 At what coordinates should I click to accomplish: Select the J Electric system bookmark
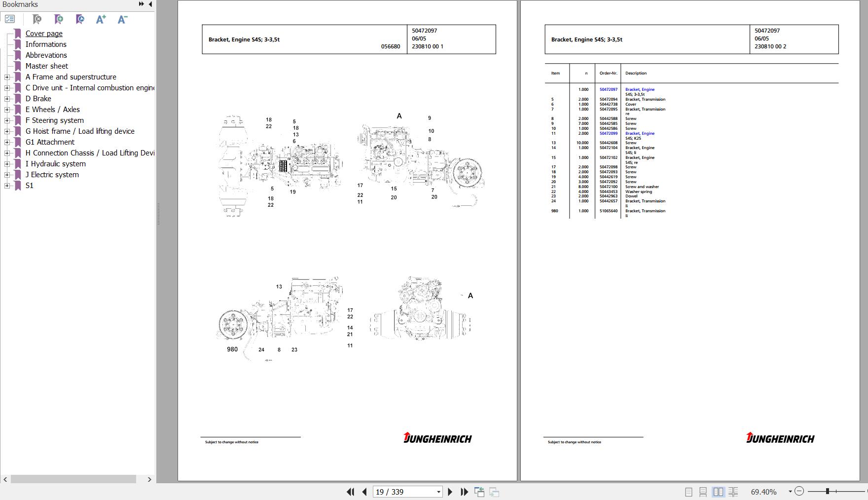(52, 175)
